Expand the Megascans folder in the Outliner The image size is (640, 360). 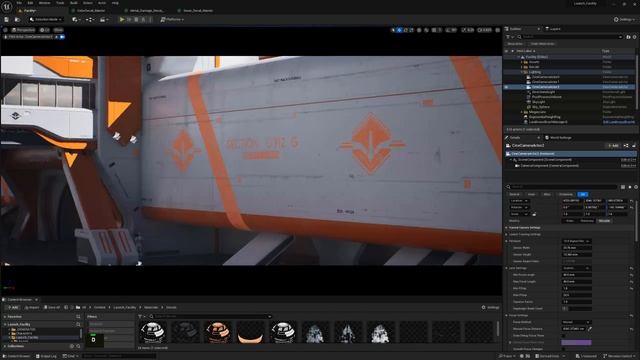[522, 112]
